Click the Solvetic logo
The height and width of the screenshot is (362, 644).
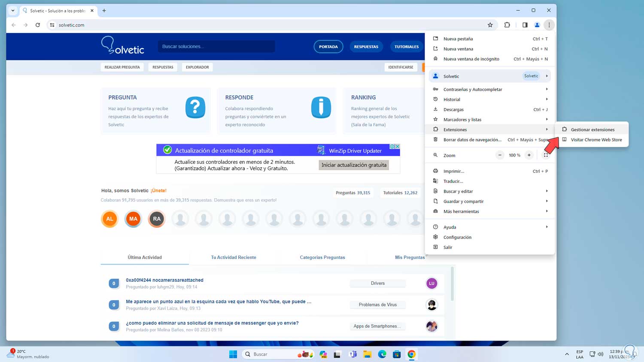click(x=123, y=45)
